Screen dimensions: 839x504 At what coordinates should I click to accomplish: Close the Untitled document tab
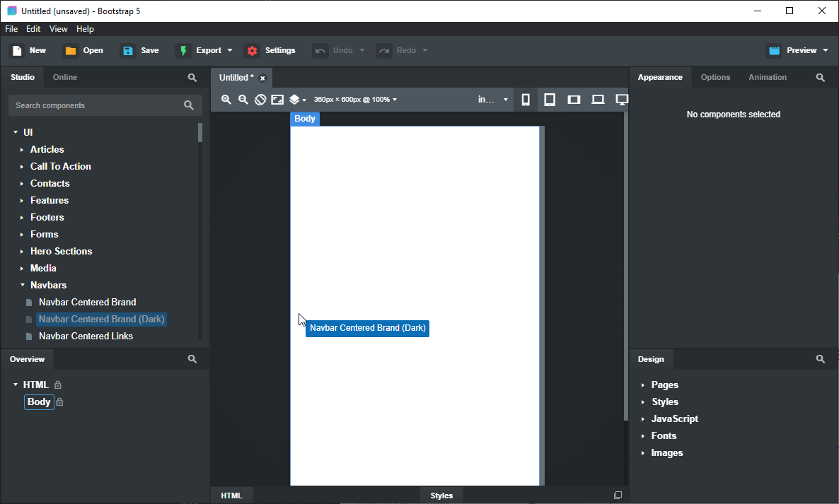262,78
